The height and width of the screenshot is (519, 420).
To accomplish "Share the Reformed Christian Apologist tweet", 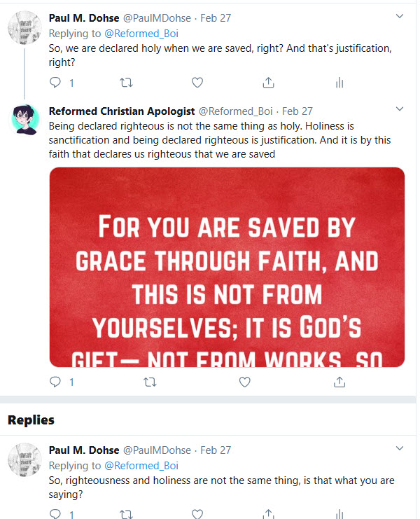I will tap(339, 382).
